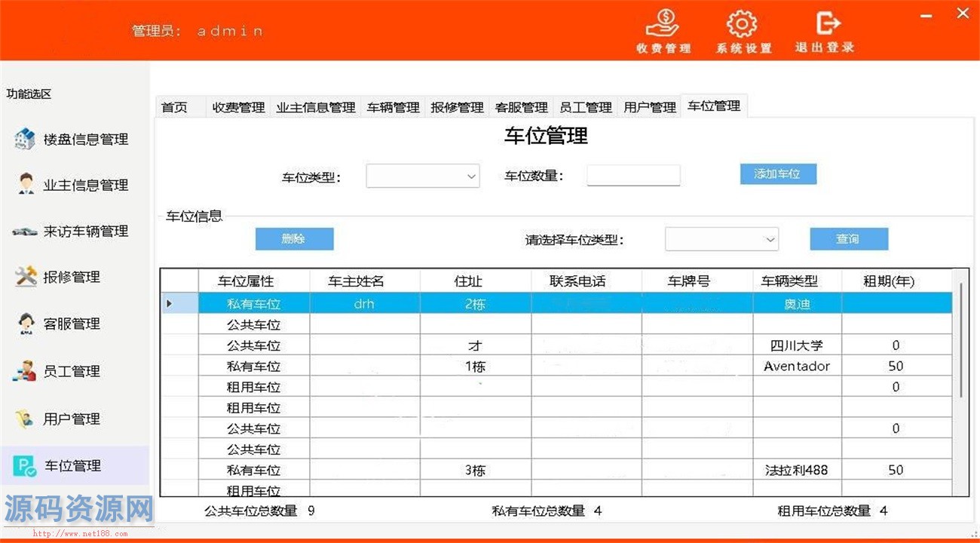Viewport: 980px width, 543px height.
Task: Open fee management via hand-coin icon
Action: [x=663, y=24]
